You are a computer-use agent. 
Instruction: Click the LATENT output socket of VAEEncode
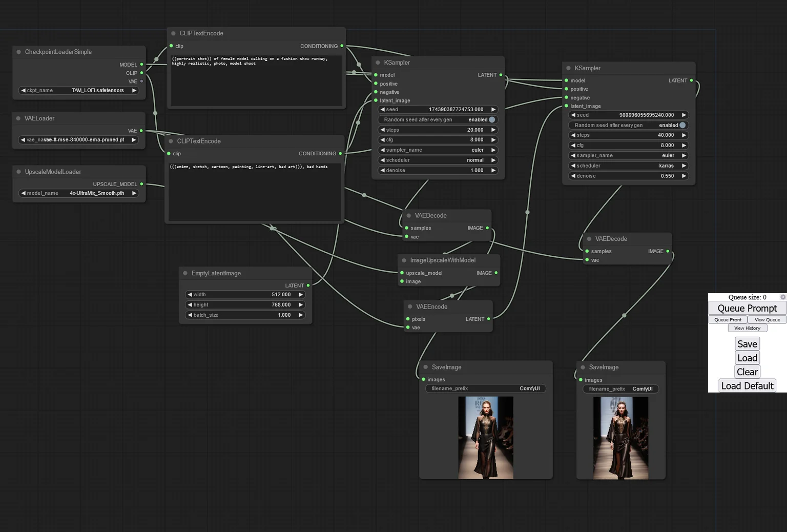[x=488, y=319]
